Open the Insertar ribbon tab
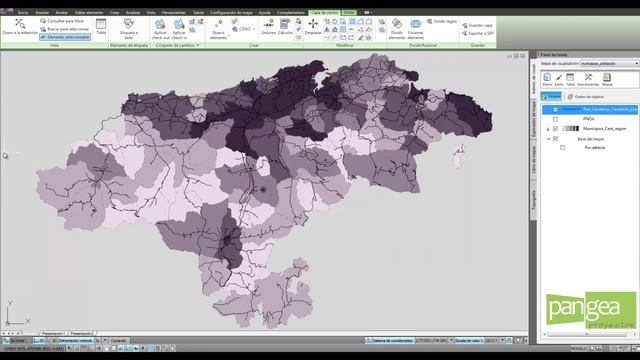Viewport: 640px width, 360px height. click(x=42, y=13)
